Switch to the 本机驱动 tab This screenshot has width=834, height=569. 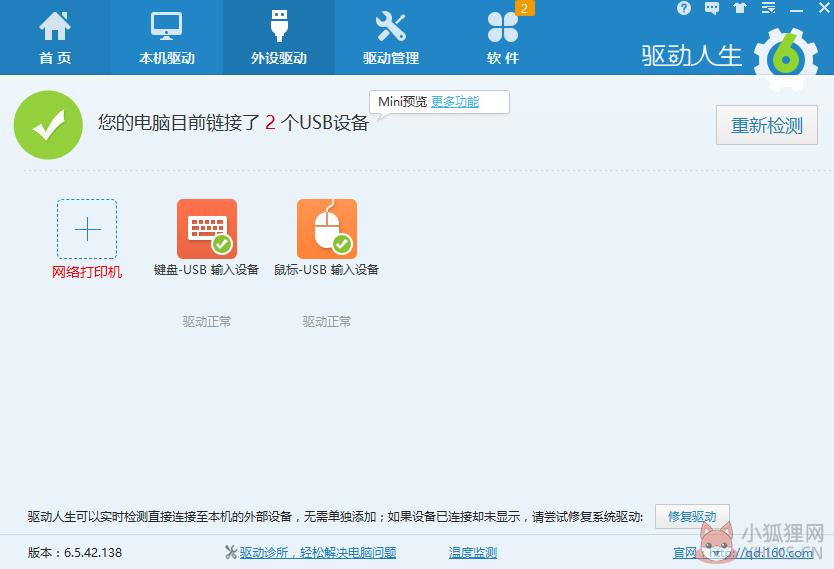166,37
